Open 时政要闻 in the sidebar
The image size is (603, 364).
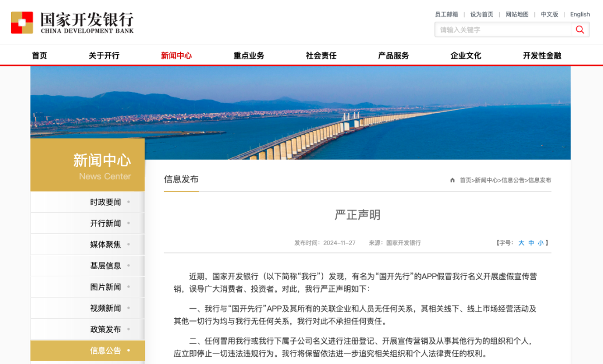click(106, 202)
